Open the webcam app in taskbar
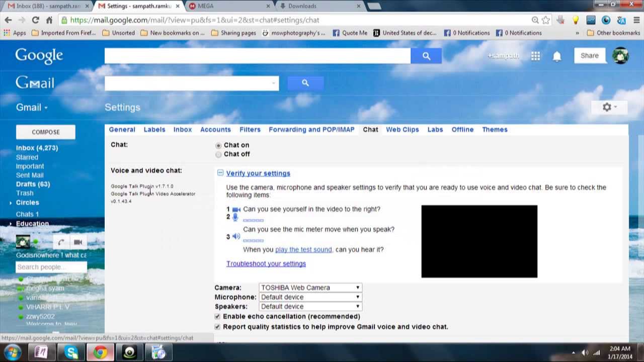The image size is (644, 362). coord(130,352)
